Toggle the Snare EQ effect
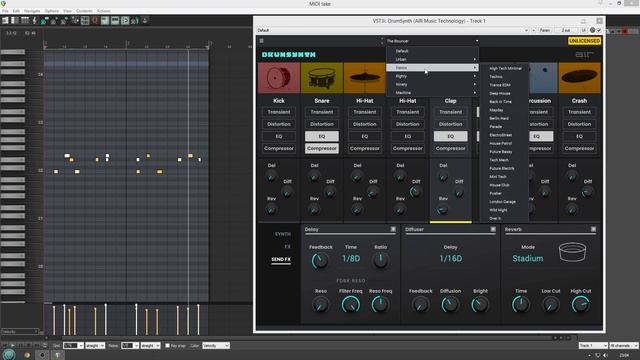640x360 pixels. (x=322, y=136)
